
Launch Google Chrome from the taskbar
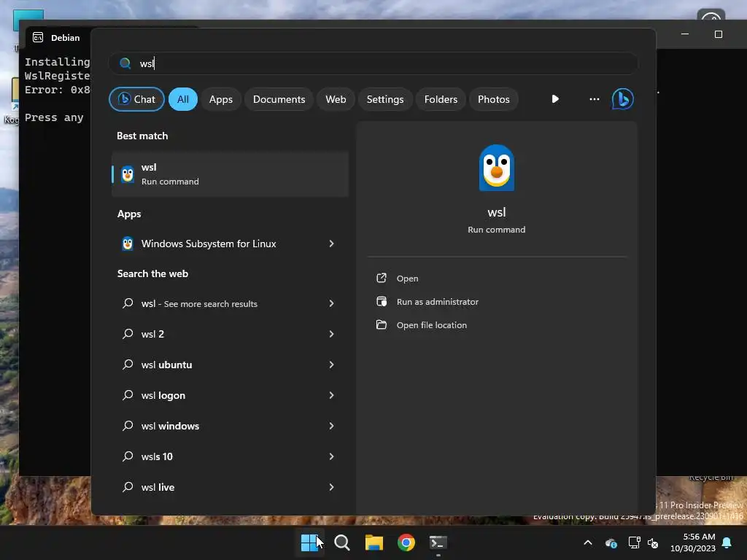tap(406, 542)
